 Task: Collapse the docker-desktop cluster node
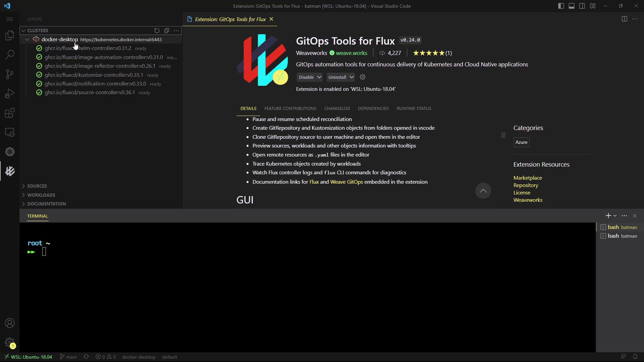click(27, 40)
